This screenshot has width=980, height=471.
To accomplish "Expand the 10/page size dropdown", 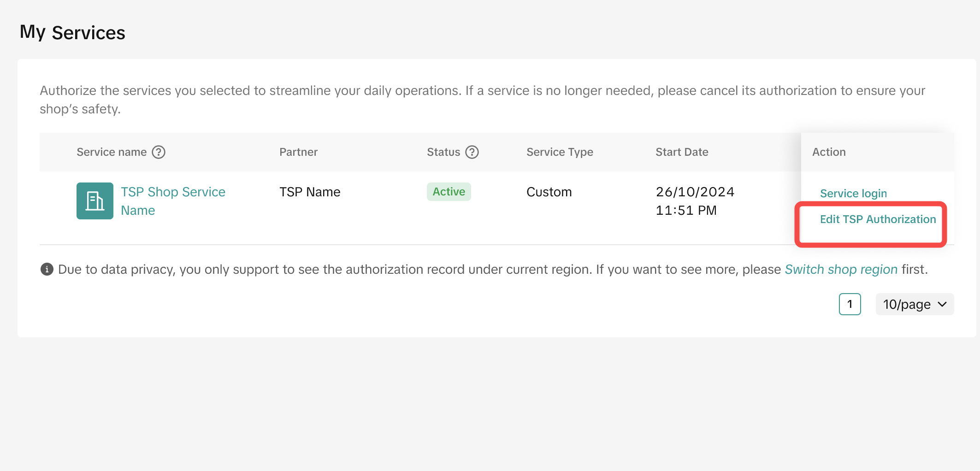I will [x=915, y=304].
